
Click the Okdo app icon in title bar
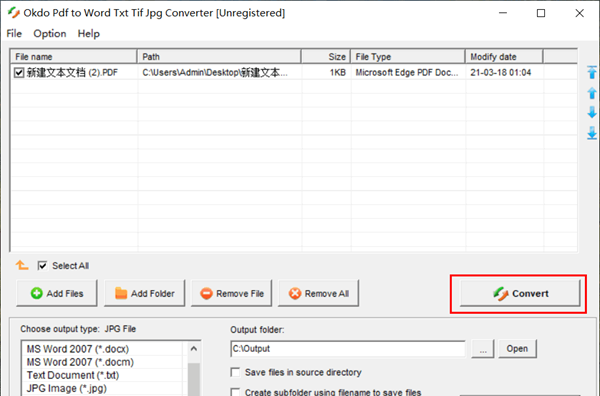click(x=14, y=13)
